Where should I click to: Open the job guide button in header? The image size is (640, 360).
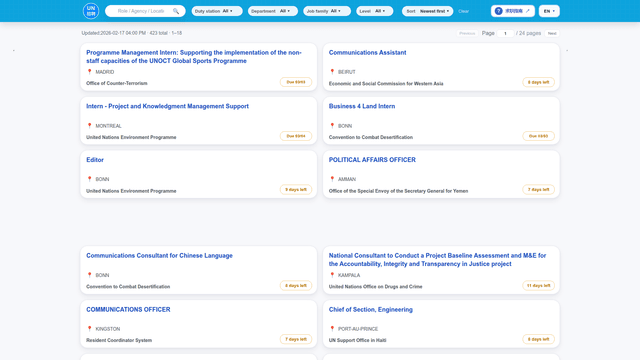coord(513,11)
